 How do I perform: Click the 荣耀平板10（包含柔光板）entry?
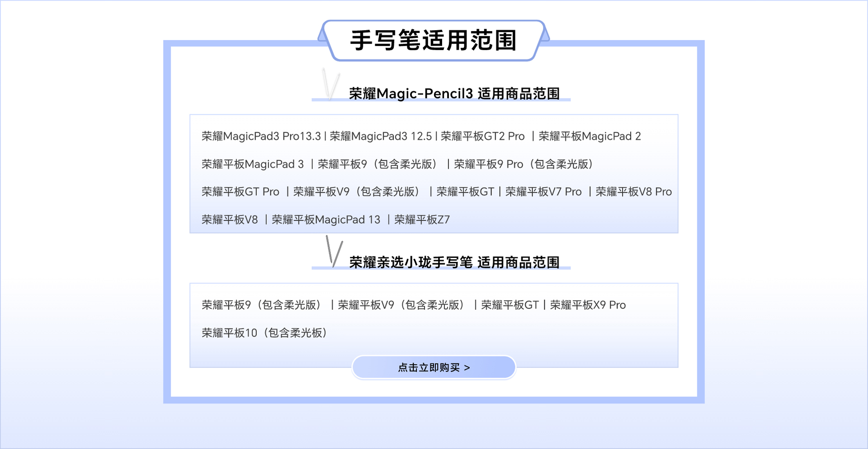click(264, 333)
